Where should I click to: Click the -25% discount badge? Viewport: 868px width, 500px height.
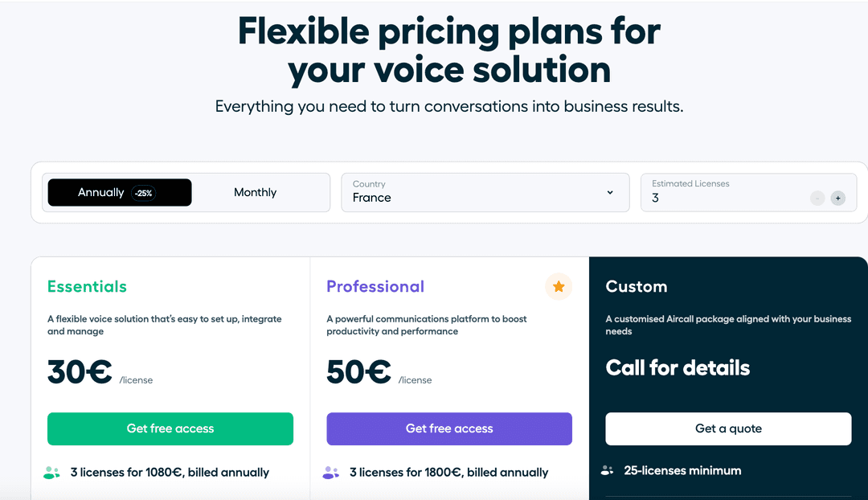click(144, 193)
